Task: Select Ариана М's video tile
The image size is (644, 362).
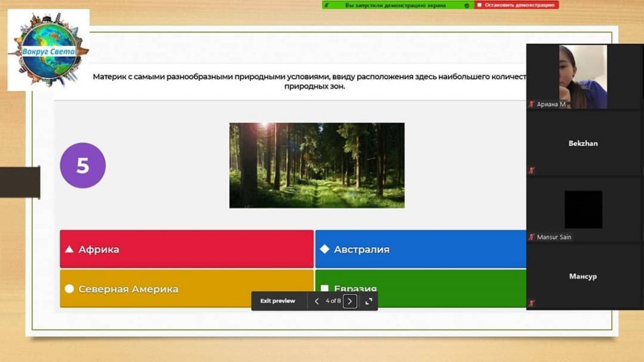Action: (x=582, y=75)
